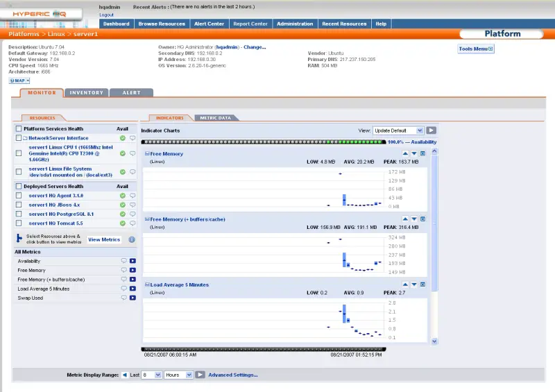This screenshot has height=392, width=555.
Task: Select server1 HQ PostgreSQL 8.1 checkbox
Action: (19, 214)
